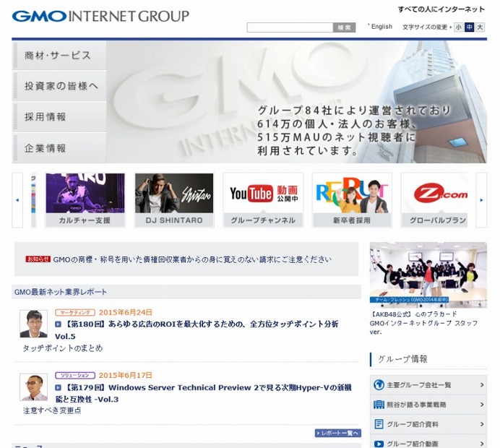This screenshot has height=448, width=500.
Task: Switch the site to English
Action: tap(382, 27)
